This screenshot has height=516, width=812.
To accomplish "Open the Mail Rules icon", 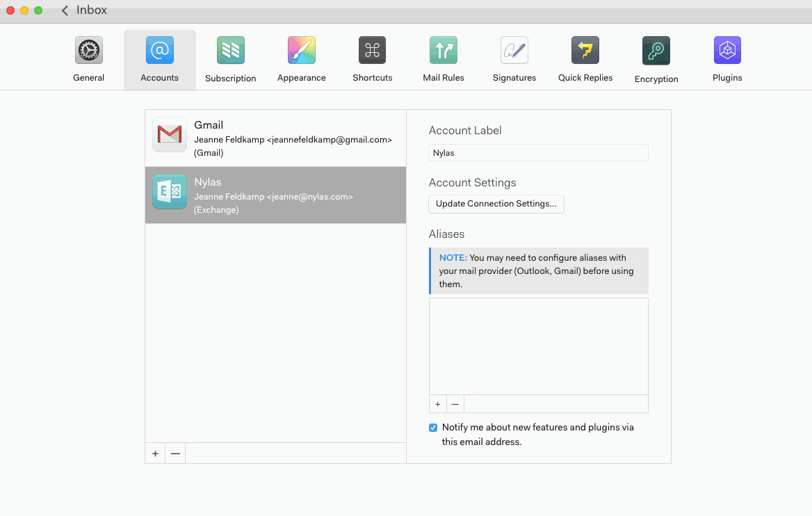I will [444, 51].
